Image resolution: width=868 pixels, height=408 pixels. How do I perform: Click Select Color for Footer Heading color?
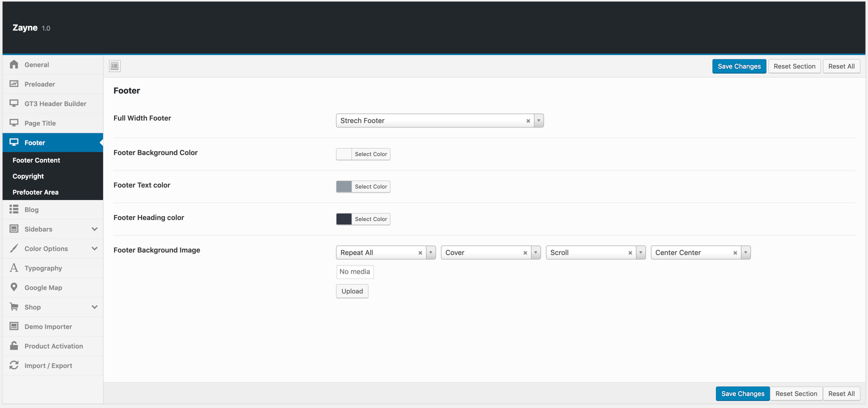[x=371, y=219]
